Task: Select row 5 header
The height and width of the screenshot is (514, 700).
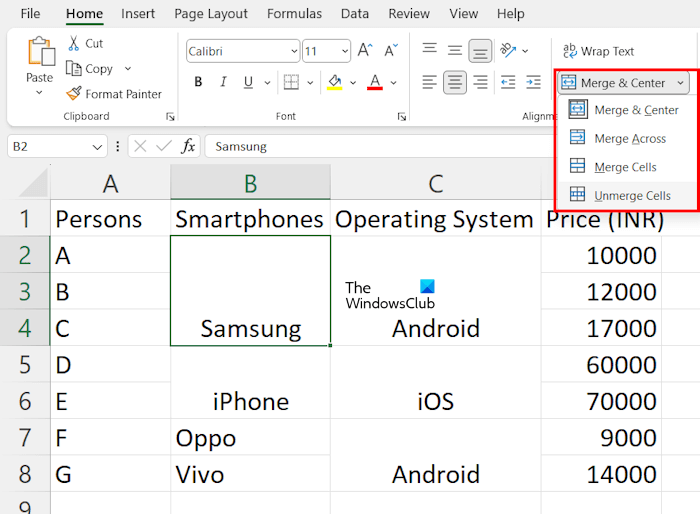Action: [x=25, y=364]
